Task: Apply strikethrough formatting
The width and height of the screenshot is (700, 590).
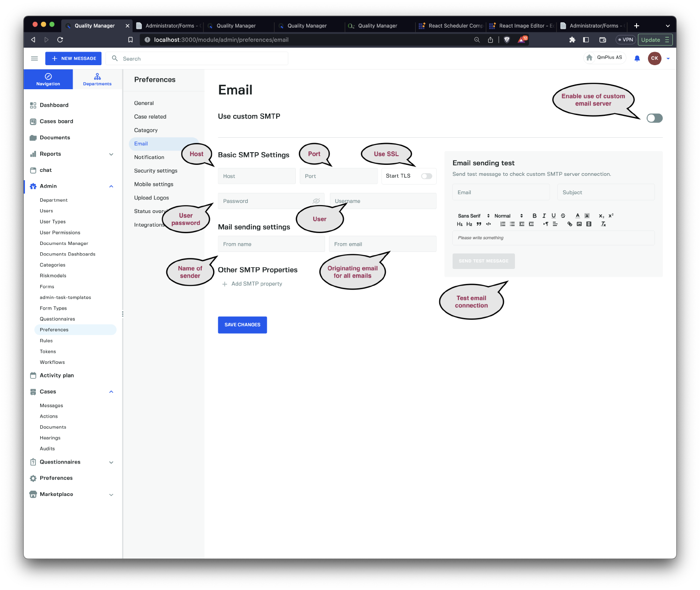Action: (x=563, y=216)
